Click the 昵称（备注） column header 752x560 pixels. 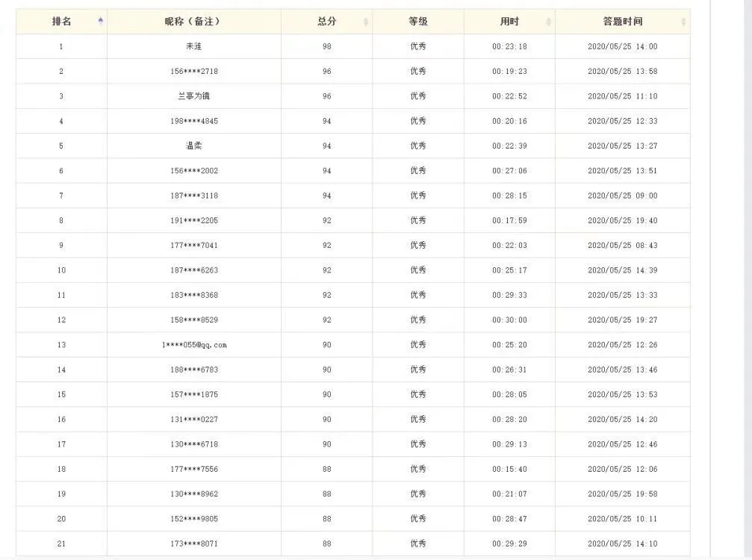193,22
